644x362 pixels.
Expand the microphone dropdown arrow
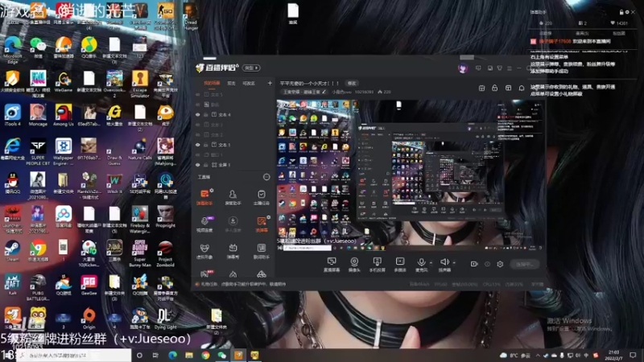pos(431,262)
